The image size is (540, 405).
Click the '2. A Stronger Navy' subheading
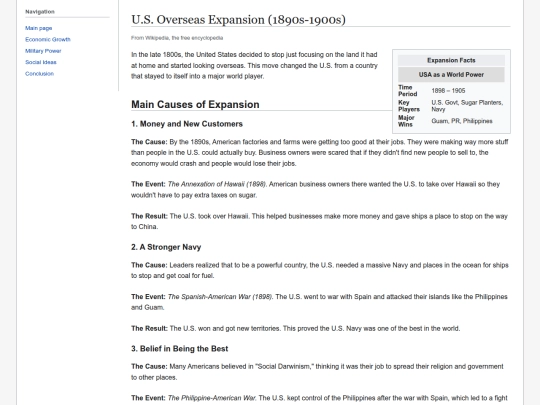click(x=166, y=247)
